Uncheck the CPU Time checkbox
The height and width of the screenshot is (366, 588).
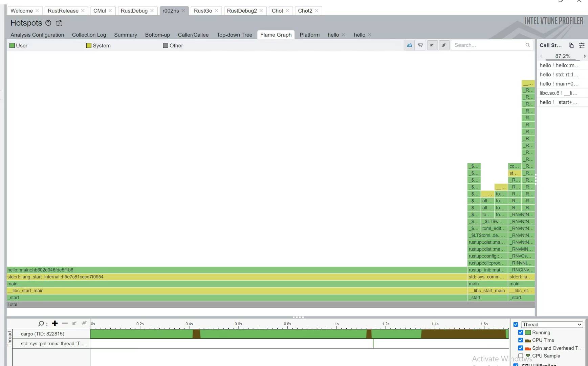[521, 340]
